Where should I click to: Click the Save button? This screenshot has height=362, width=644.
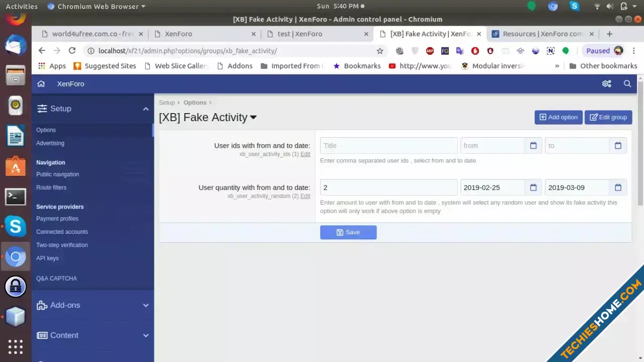[x=348, y=232]
